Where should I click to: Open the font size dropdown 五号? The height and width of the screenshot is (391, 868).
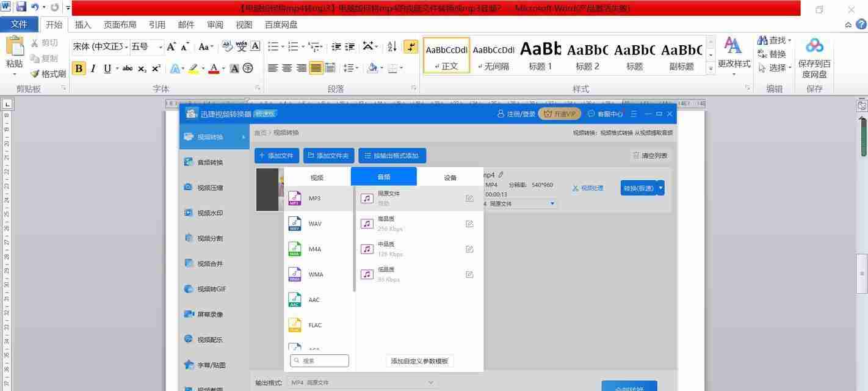(161, 47)
